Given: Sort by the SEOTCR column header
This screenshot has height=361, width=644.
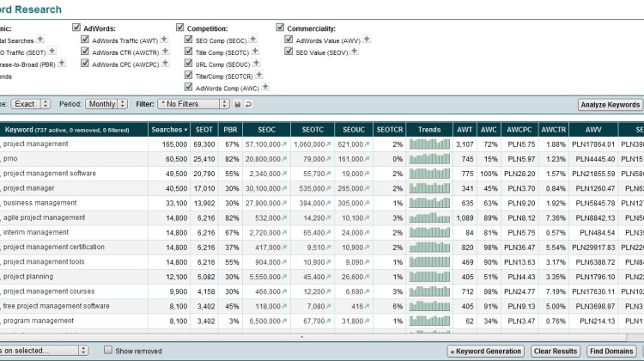Looking at the screenshot, I should pyautogui.click(x=389, y=130).
